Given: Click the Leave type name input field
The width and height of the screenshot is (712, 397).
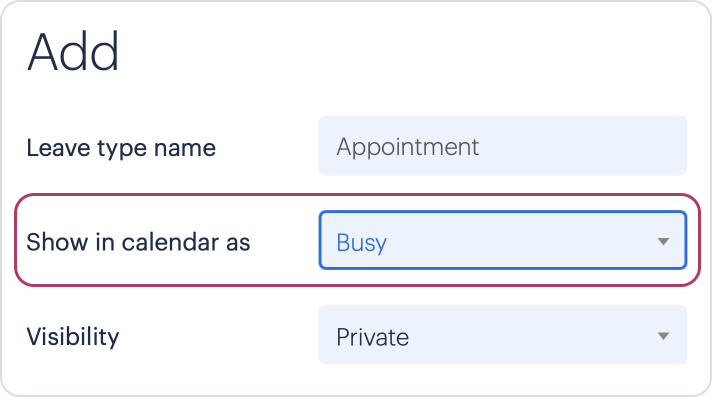Looking at the screenshot, I should [503, 146].
